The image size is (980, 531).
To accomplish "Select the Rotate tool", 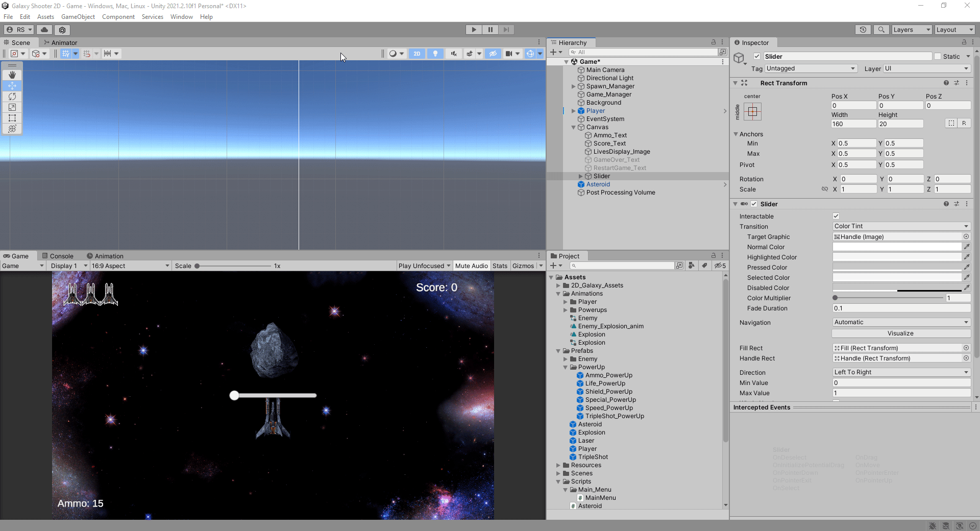I will coord(12,96).
